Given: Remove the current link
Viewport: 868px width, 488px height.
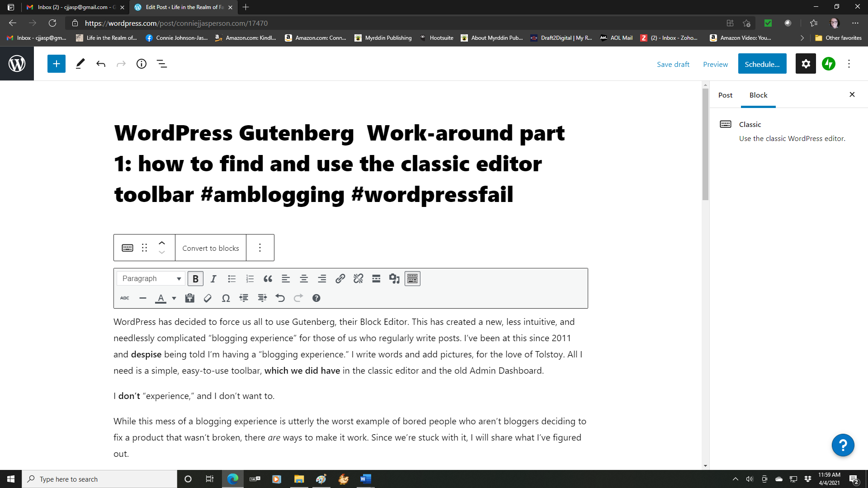Looking at the screenshot, I should click(x=358, y=278).
